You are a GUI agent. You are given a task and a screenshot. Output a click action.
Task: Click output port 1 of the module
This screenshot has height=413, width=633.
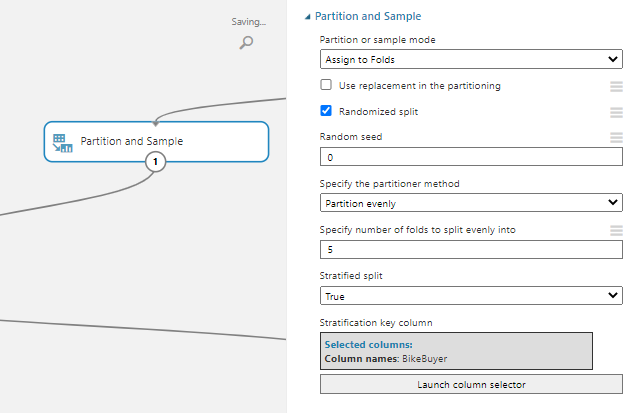[x=154, y=161]
